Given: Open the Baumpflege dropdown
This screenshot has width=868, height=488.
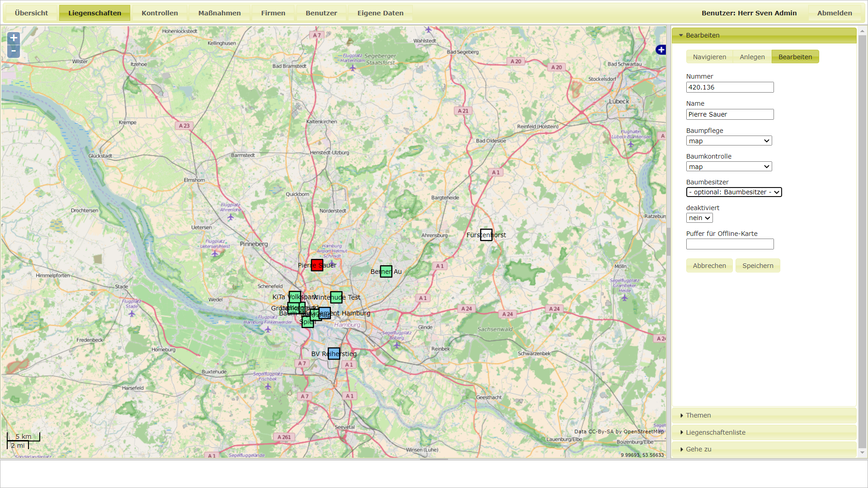Looking at the screenshot, I should tap(729, 141).
